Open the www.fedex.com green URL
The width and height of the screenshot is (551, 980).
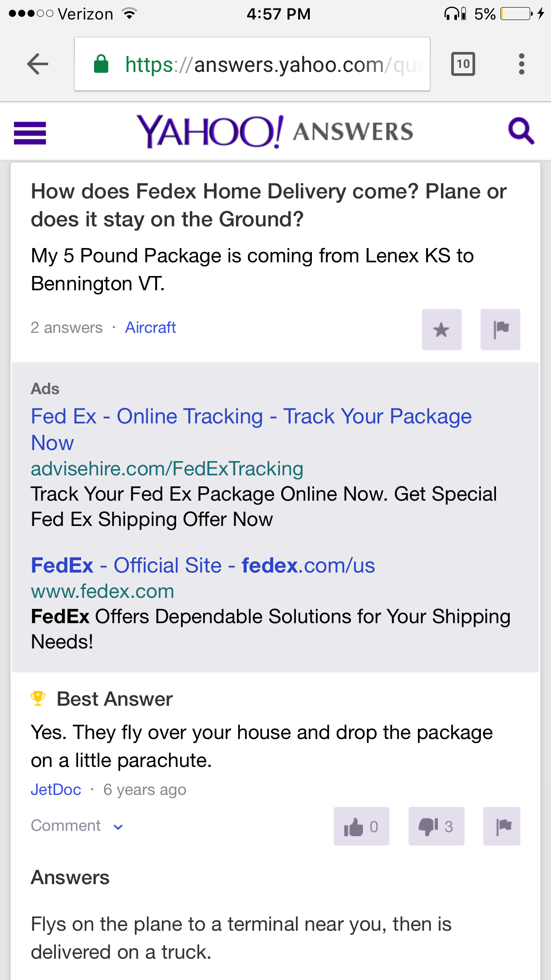tap(102, 591)
